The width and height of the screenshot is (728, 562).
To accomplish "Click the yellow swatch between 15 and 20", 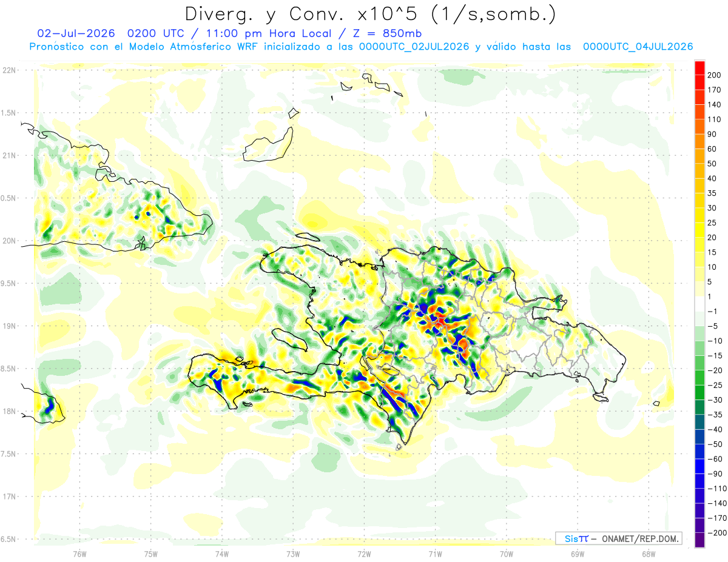I will tap(699, 244).
